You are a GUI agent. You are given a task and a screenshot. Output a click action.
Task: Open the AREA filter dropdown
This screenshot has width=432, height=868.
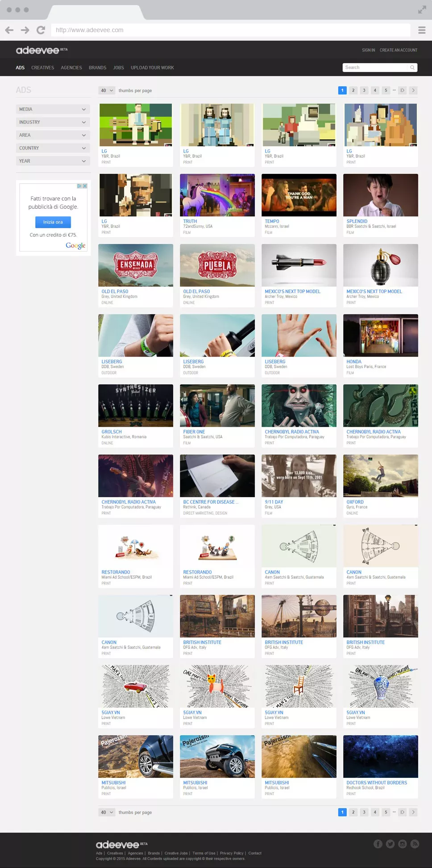point(53,135)
